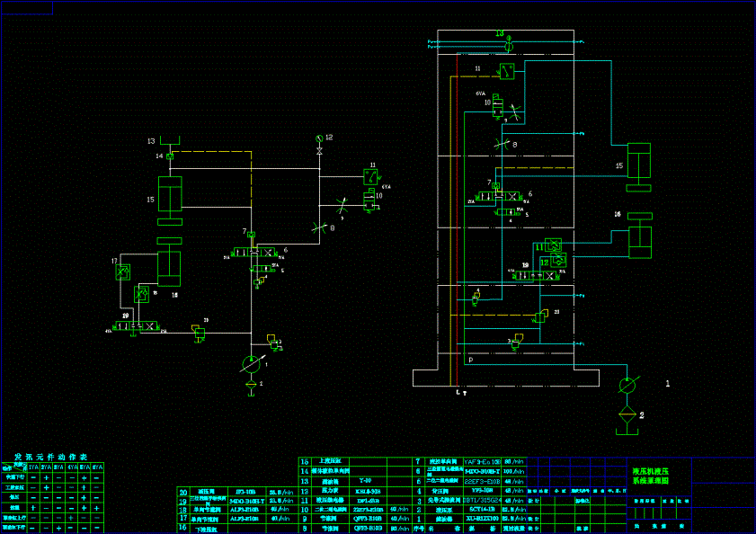Click throttle valve 8 in the right valve block

pyautogui.click(x=502, y=144)
